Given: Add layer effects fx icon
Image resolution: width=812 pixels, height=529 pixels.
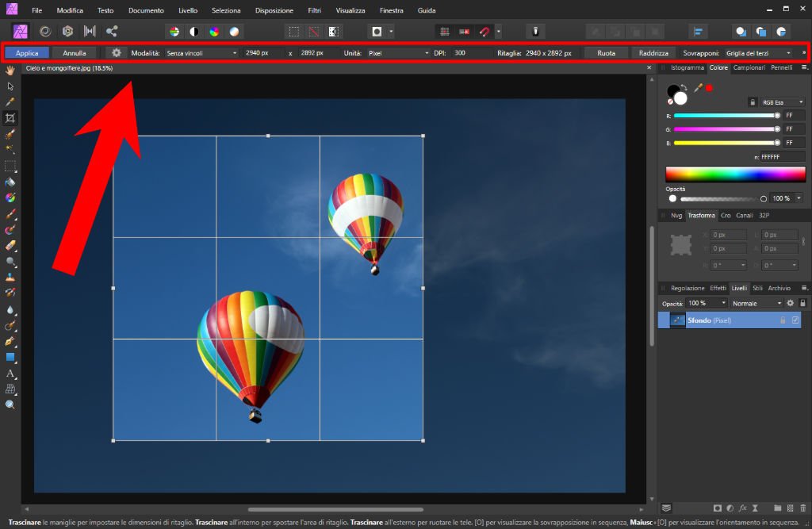Looking at the screenshot, I should [742, 508].
